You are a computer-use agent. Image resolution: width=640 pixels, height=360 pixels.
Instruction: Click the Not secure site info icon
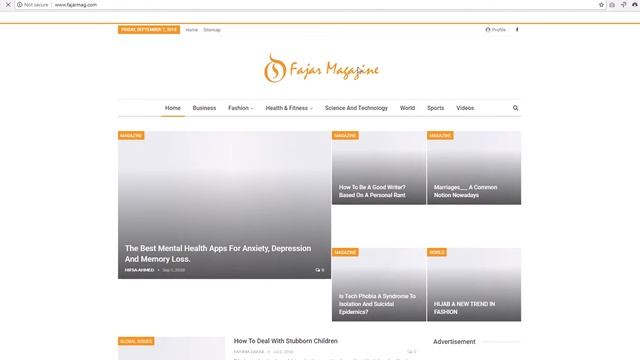pyautogui.click(x=19, y=5)
